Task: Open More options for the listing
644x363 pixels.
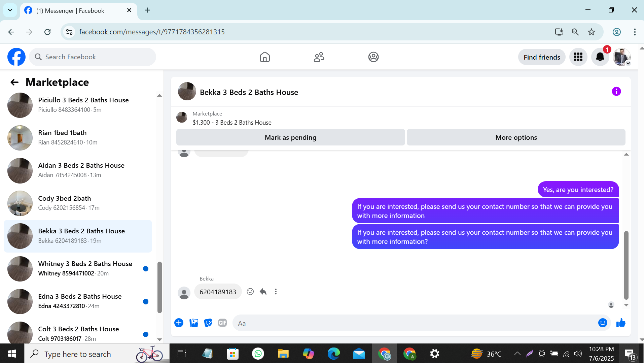Action: pyautogui.click(x=516, y=137)
